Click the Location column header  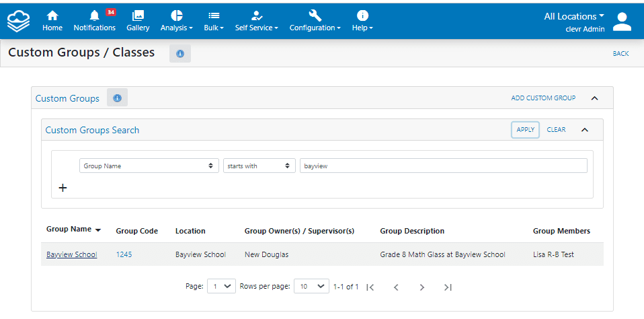point(190,231)
